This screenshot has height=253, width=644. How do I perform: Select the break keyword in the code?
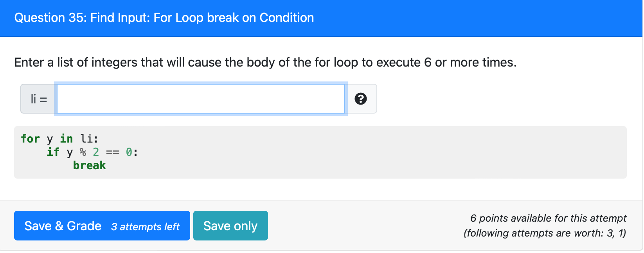tap(89, 165)
